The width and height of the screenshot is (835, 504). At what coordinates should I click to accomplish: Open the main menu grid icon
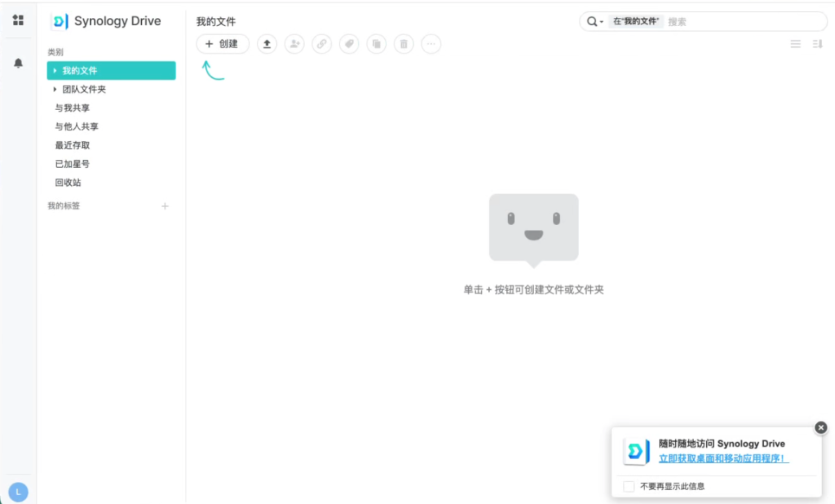18,20
